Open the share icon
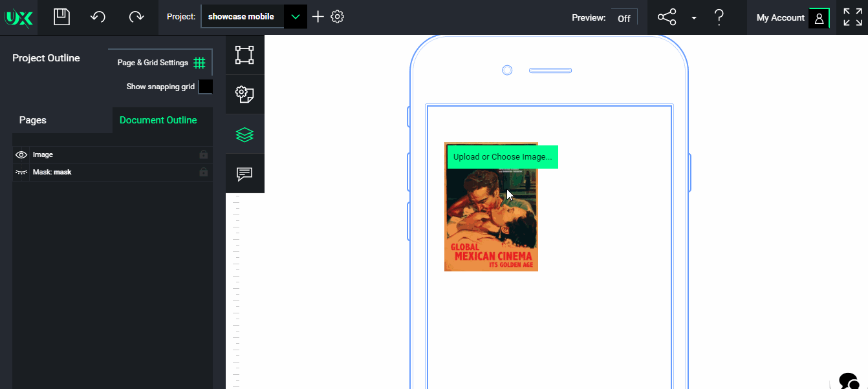This screenshot has width=868, height=389. click(667, 17)
